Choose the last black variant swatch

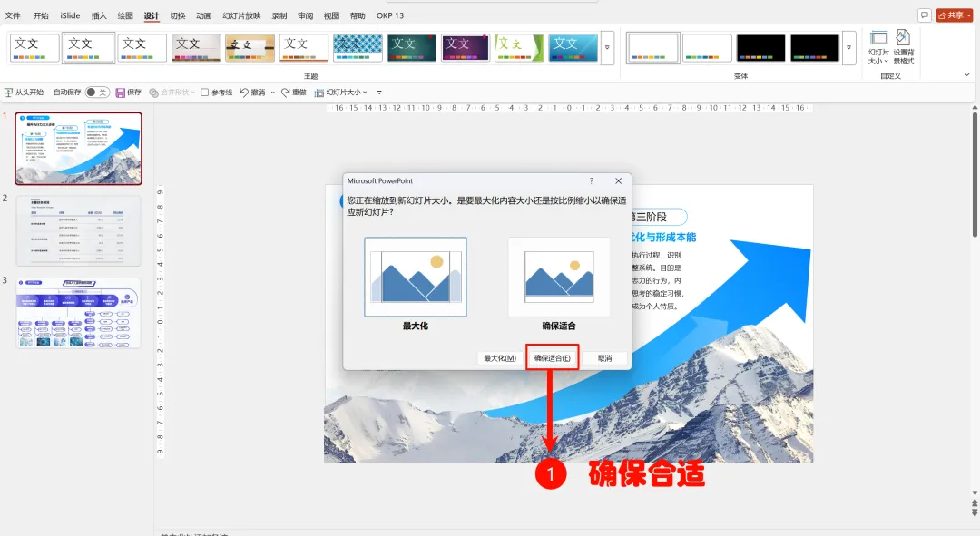(x=814, y=48)
